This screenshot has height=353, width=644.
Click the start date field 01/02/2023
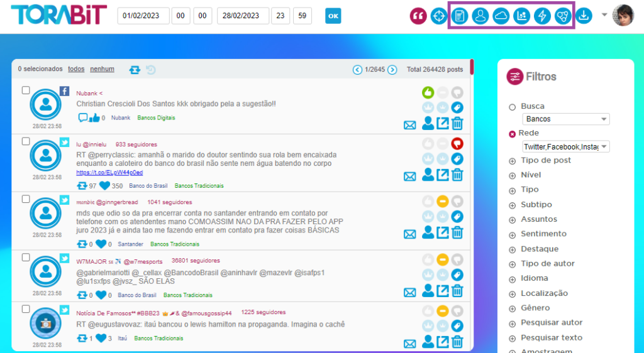coord(143,16)
